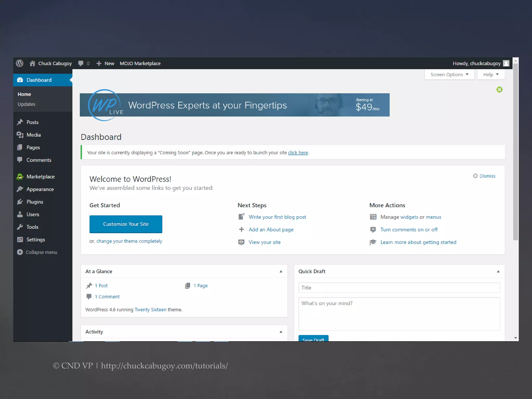Click the screen icon beside View your site
Screen dimensions: 532x399
pos(241,242)
